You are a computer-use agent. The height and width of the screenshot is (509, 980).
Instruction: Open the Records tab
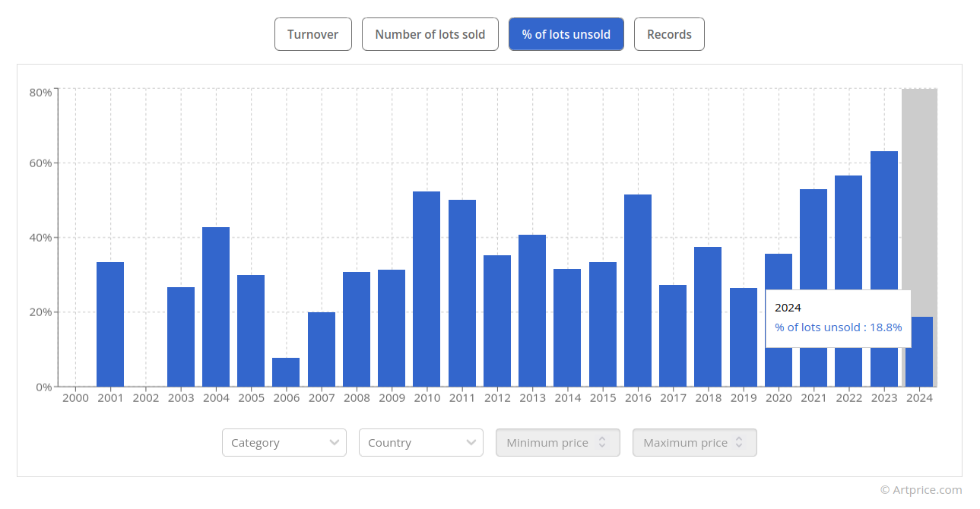point(669,34)
